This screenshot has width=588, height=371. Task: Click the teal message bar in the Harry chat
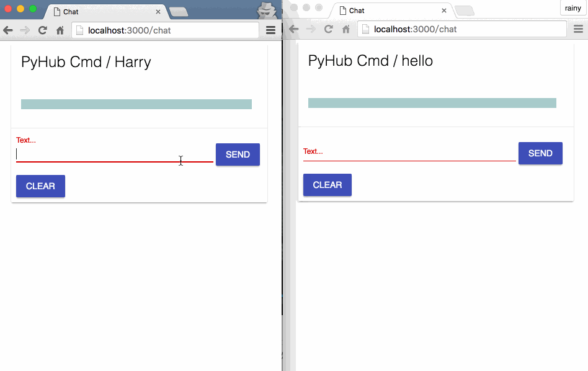(136, 104)
